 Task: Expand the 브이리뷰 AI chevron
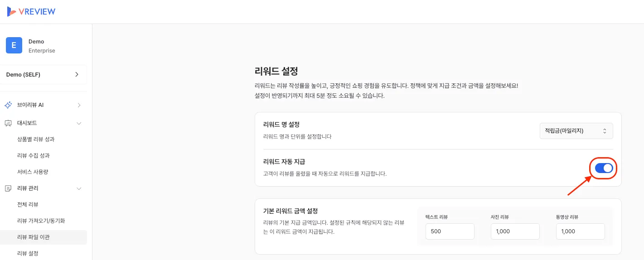(x=79, y=105)
